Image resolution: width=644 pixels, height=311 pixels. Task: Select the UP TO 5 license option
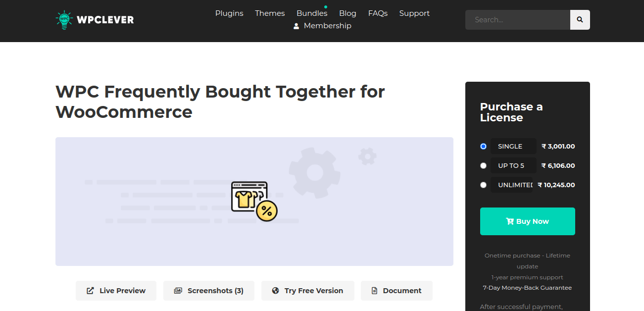pos(483,165)
